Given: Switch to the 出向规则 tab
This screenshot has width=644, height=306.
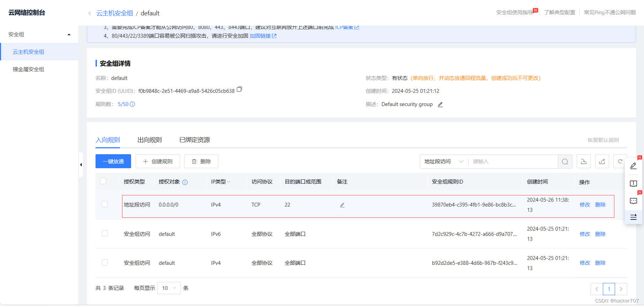Looking at the screenshot, I should click(150, 140).
